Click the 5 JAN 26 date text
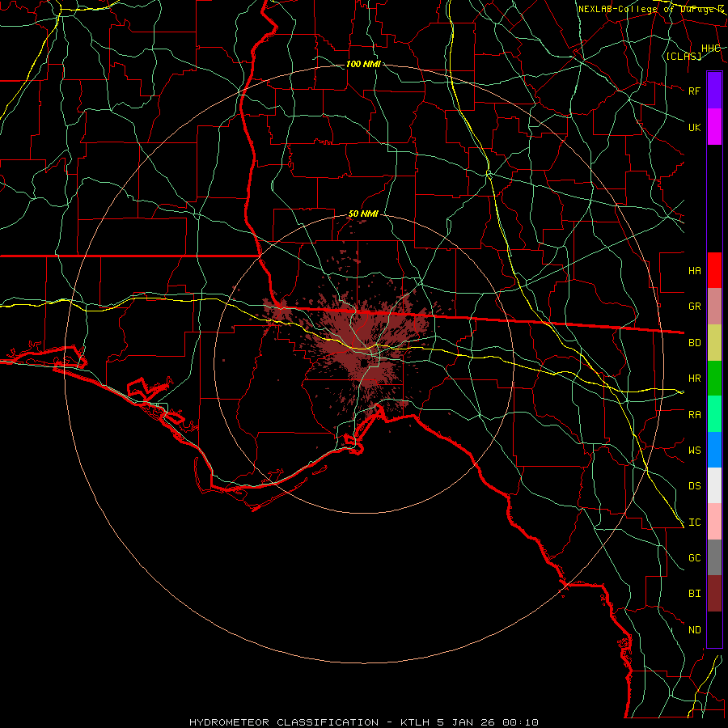The height and width of the screenshot is (728, 728). click(467, 722)
